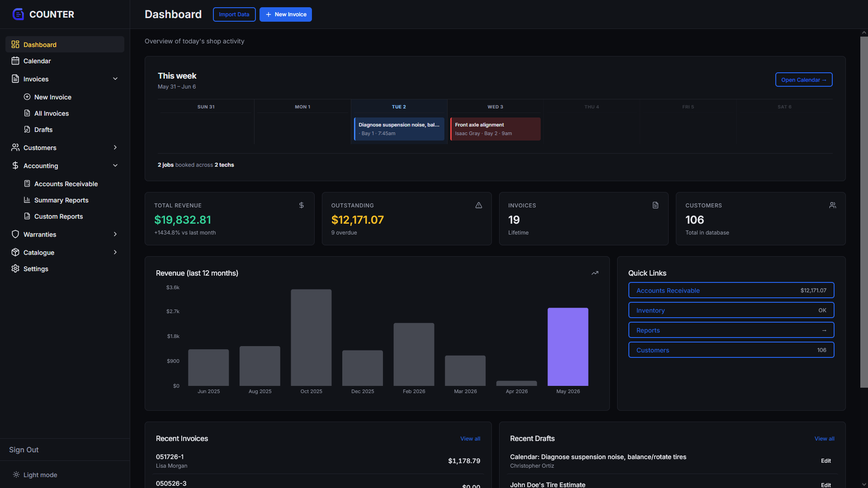This screenshot has height=488, width=868.
Task: Click the trend arrow icon on Revenue chart
Action: 595,273
